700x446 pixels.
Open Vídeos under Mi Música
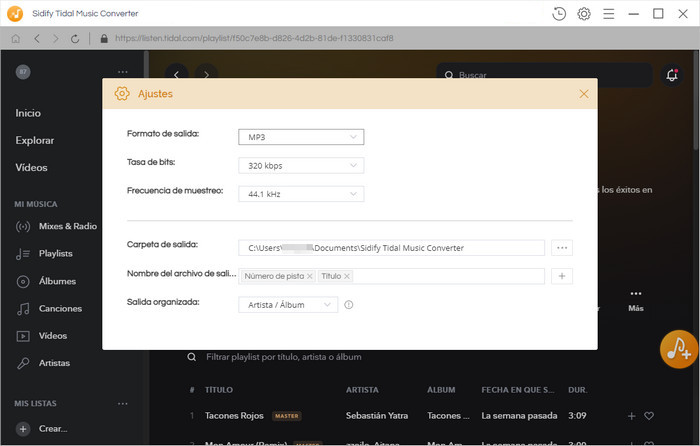pyautogui.click(x=53, y=336)
